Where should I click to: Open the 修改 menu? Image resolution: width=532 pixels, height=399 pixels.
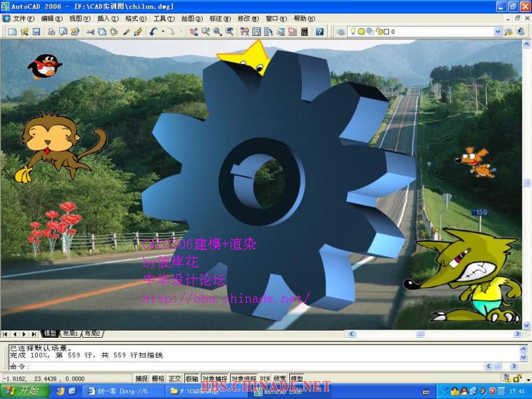point(247,19)
